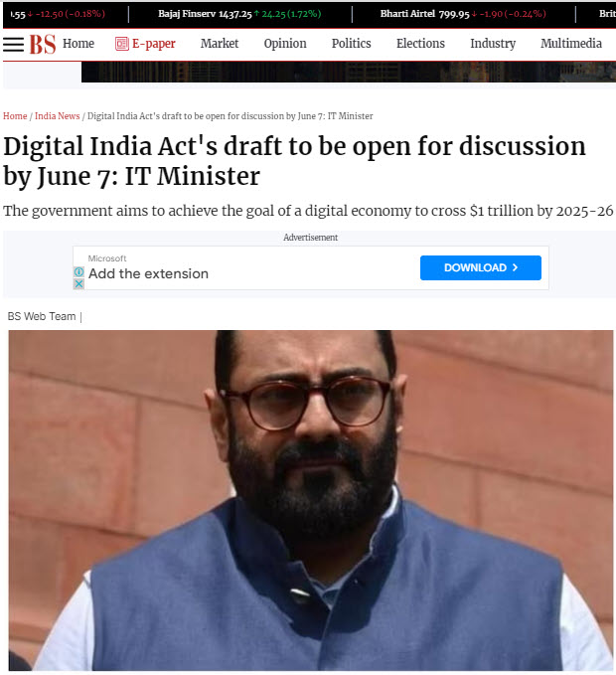Open the hamburger menu icon

point(13,44)
